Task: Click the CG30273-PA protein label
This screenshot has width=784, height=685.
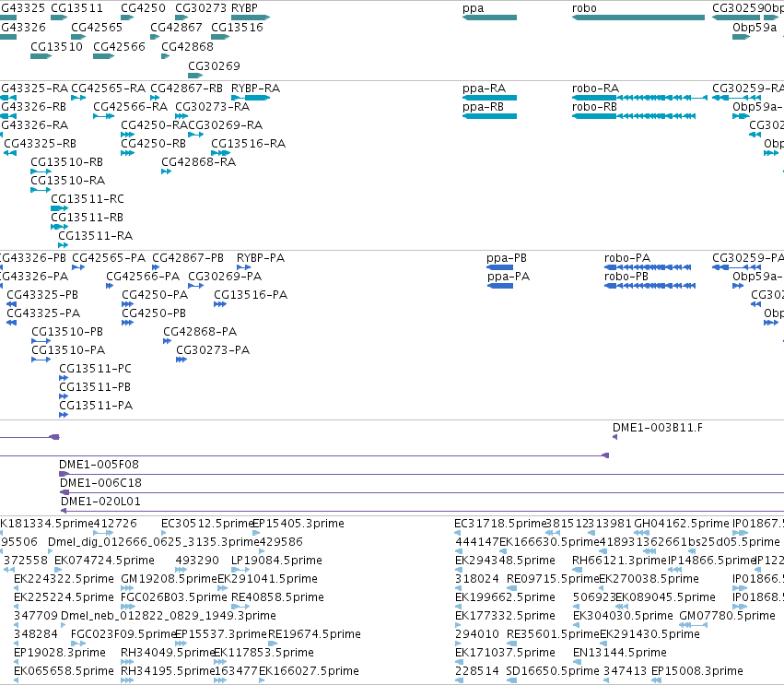Action: [213, 351]
